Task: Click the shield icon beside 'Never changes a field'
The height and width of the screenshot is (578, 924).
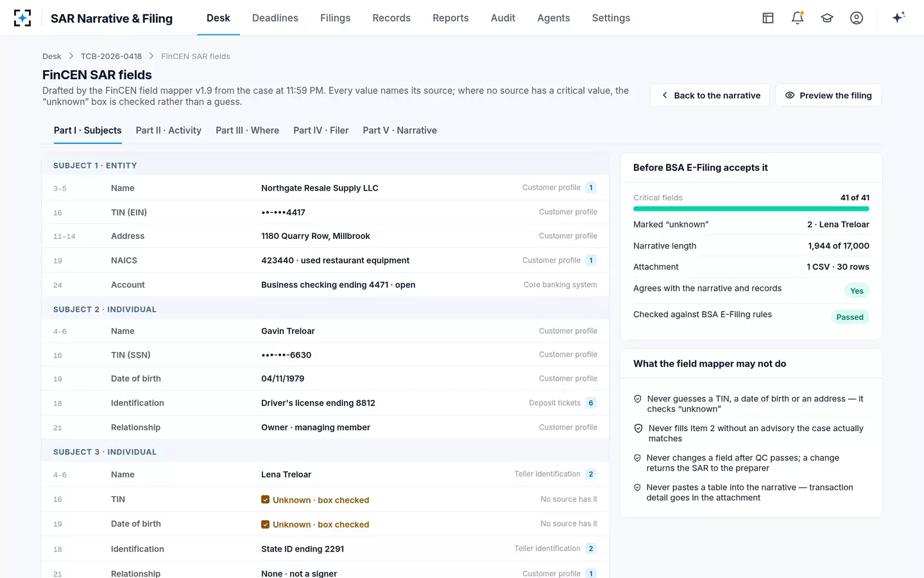Action: (637, 458)
